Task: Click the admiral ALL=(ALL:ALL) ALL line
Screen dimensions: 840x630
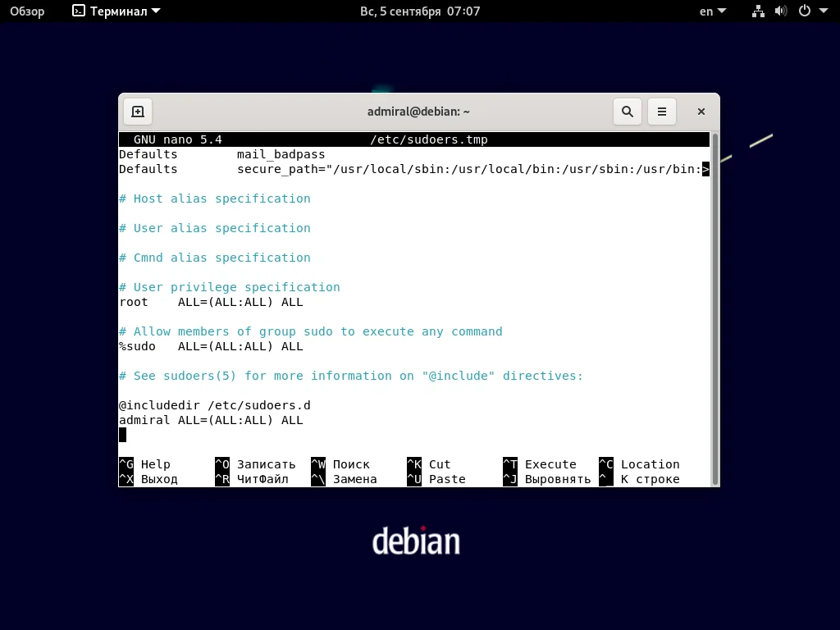Action: (211, 420)
